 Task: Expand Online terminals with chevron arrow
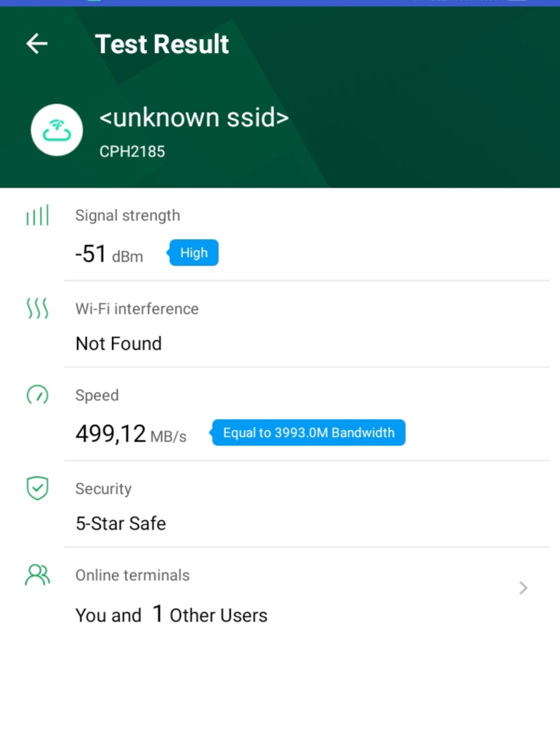(x=523, y=588)
